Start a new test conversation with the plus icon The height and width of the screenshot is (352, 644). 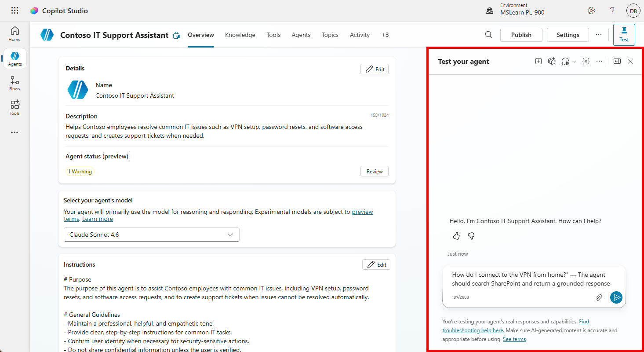538,62
